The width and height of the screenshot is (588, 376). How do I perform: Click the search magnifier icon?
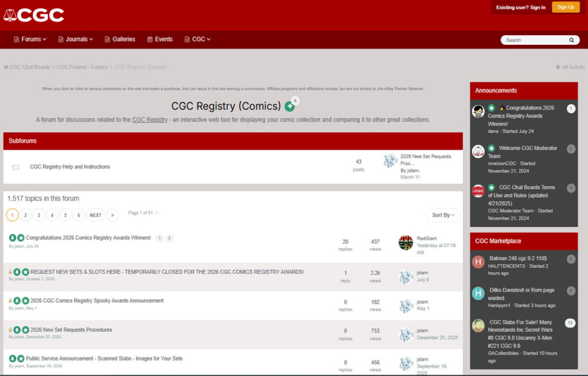pyautogui.click(x=571, y=40)
